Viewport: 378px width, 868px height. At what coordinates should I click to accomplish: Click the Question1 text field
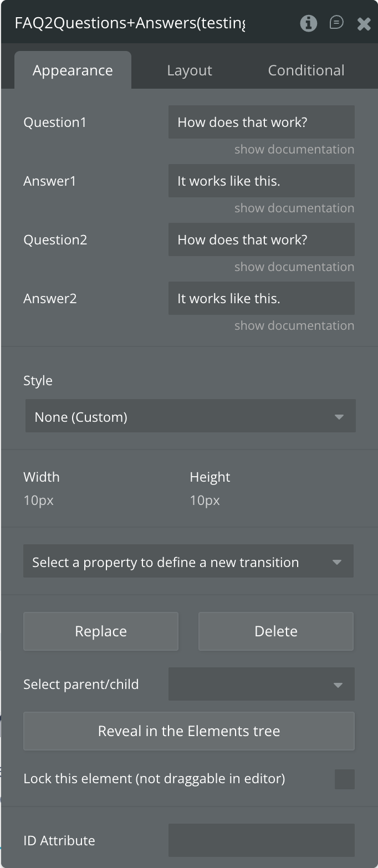(261, 122)
